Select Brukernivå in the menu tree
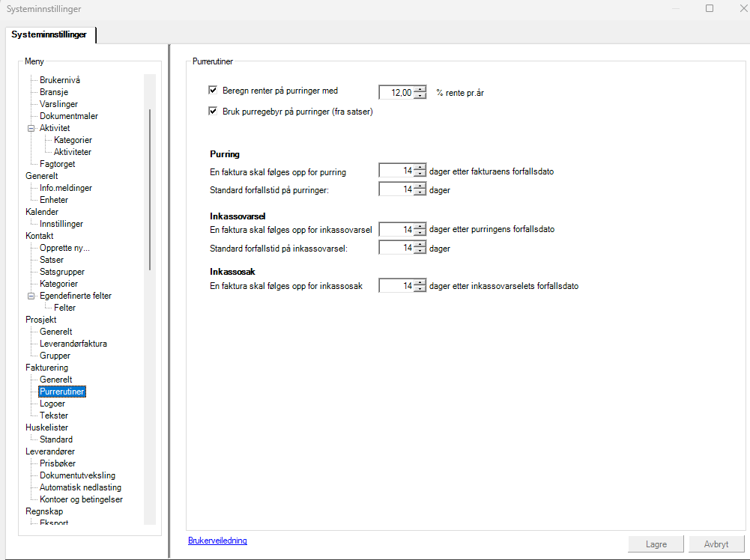Viewport: 750px width, 560px height. click(60, 80)
